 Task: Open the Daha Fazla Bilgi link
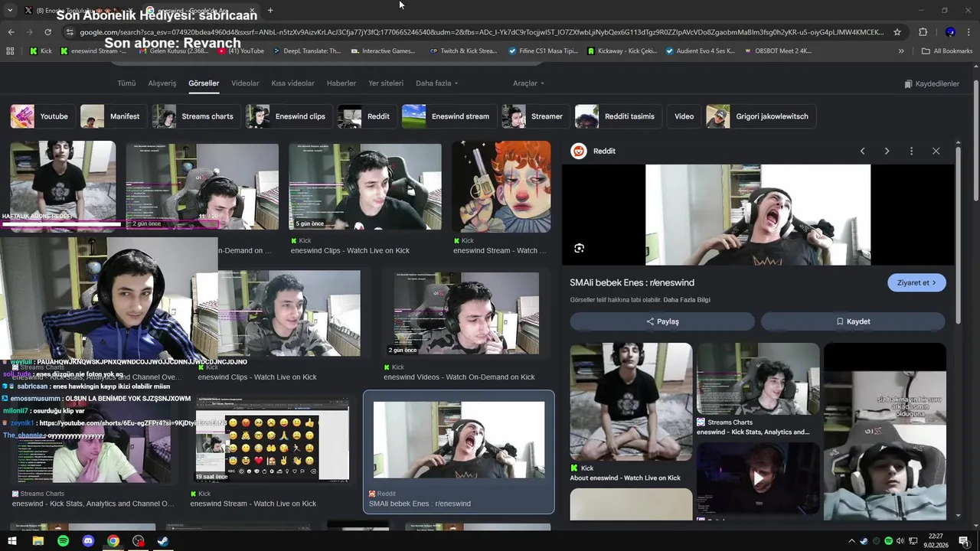(687, 300)
